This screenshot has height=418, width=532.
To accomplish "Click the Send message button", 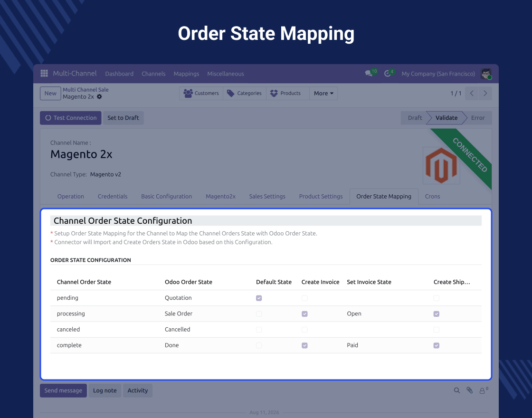I will tap(63, 390).
